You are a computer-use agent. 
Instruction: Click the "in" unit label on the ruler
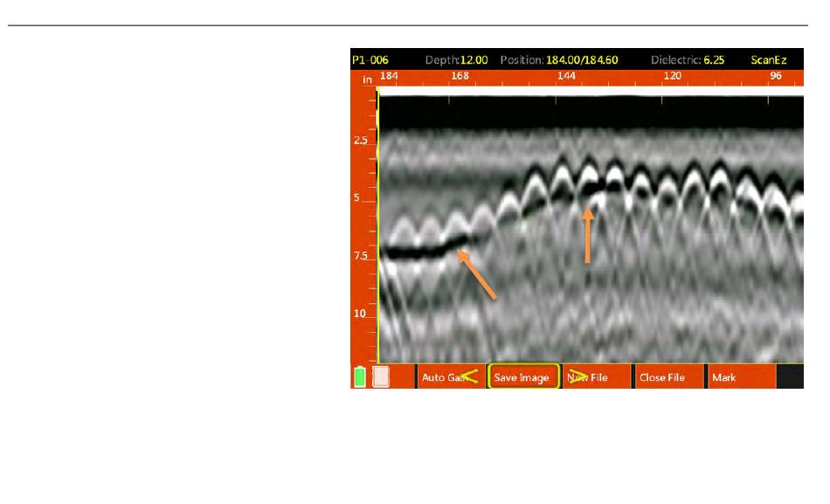coord(368,79)
